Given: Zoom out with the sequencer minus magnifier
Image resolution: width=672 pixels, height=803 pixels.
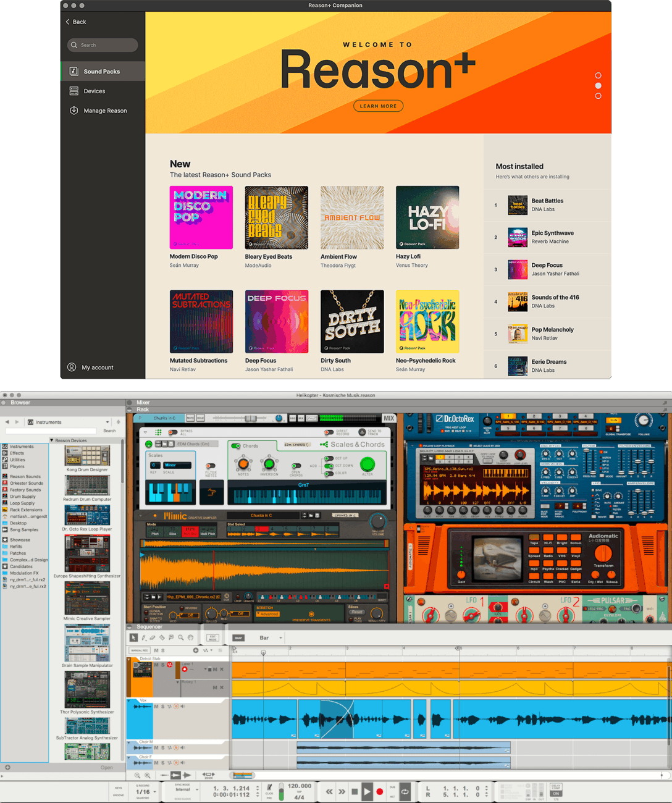Looking at the screenshot, I should click(137, 775).
